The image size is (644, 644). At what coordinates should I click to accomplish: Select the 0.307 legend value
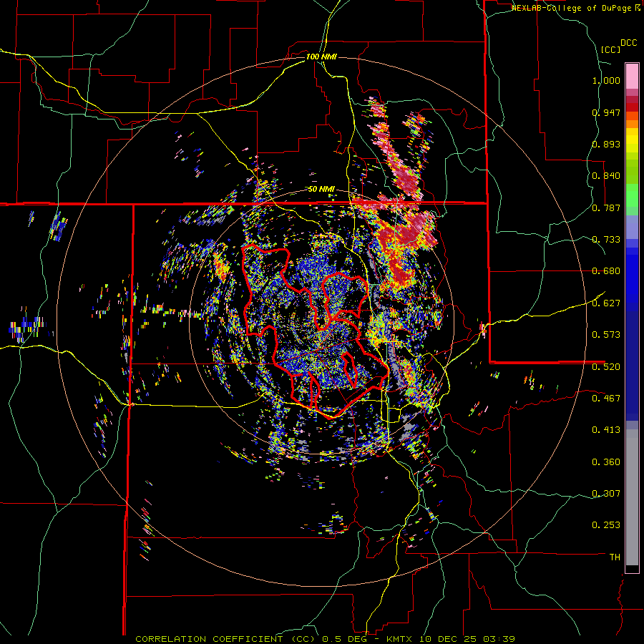pos(606,494)
